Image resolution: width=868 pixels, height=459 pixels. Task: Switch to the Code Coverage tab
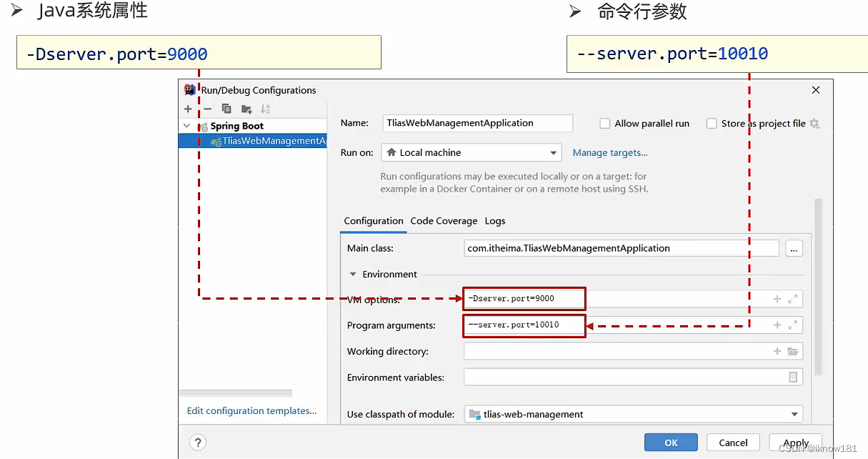(444, 221)
